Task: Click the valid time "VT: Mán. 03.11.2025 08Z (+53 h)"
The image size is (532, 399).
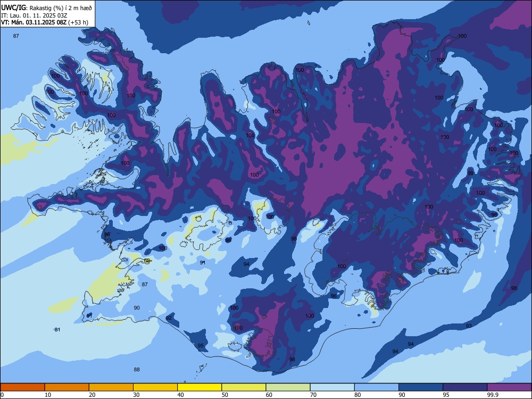Action: coord(45,22)
